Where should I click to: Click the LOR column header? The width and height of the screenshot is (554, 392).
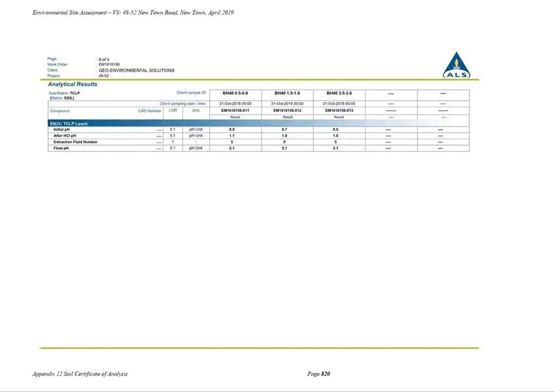point(173,111)
